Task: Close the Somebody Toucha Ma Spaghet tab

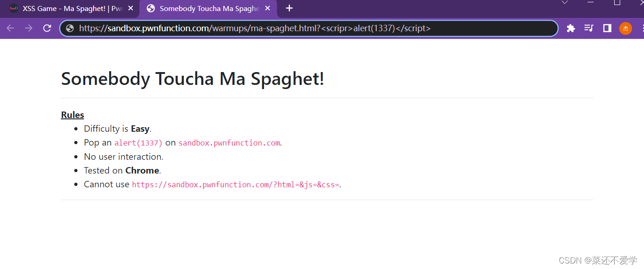Action: [x=268, y=9]
